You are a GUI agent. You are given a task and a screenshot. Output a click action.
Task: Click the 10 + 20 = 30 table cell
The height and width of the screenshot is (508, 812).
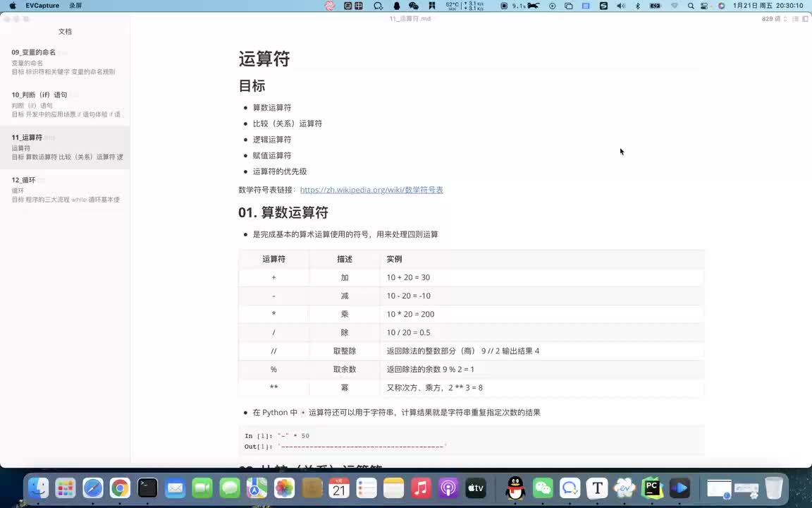[x=541, y=277]
